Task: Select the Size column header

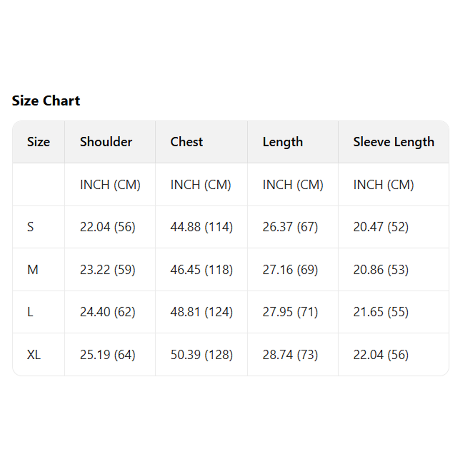Action: click(38, 142)
